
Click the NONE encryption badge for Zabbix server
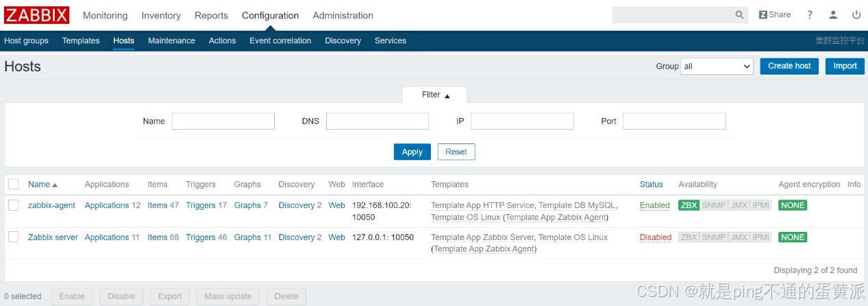tap(793, 237)
